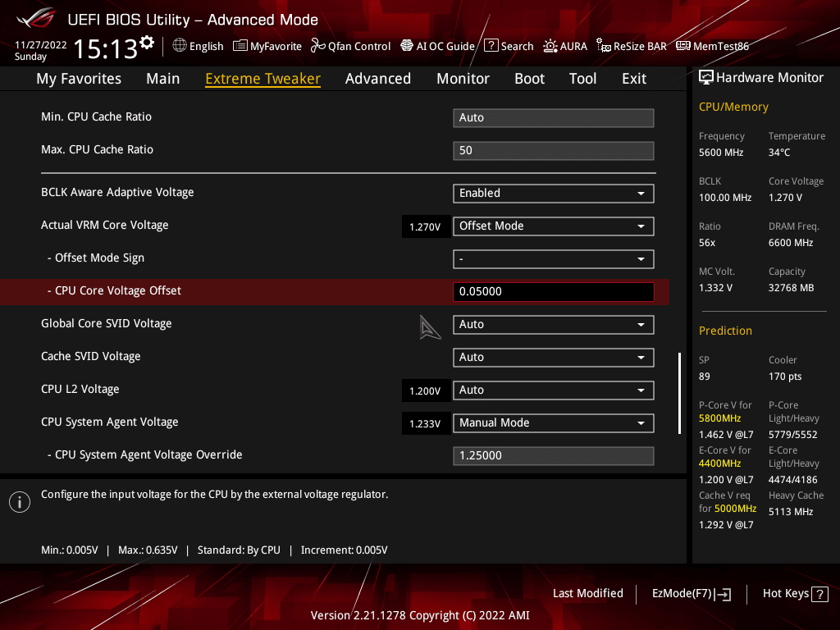Image resolution: width=840 pixels, height=630 pixels.
Task: Click the Min. CPU Cache Ratio field
Action: point(554,118)
